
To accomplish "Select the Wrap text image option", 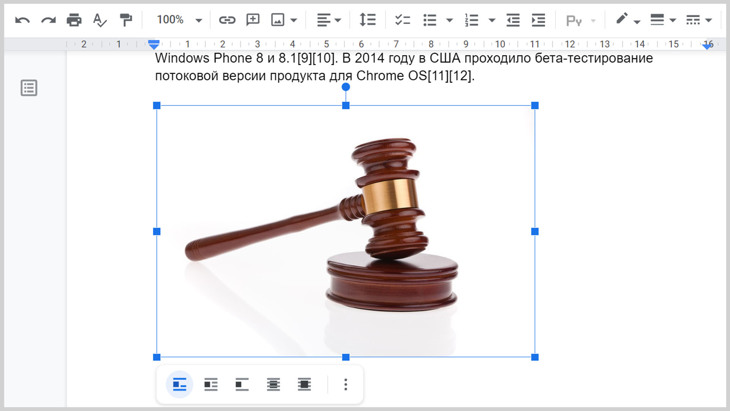I will click(x=211, y=384).
